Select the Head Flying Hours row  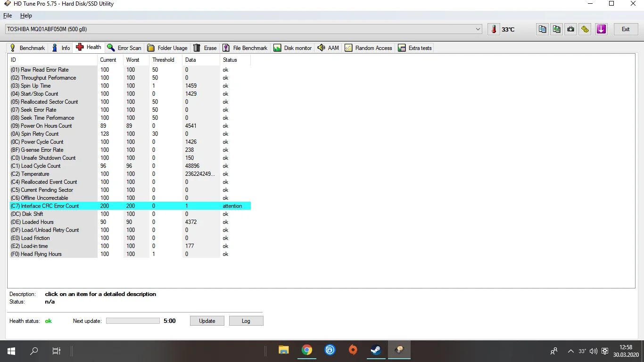130,254
